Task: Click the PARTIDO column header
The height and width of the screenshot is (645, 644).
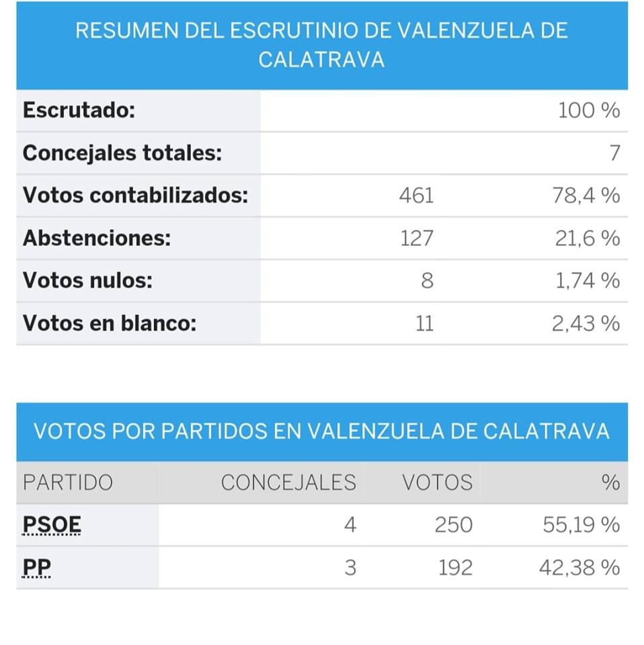Action: (x=68, y=482)
